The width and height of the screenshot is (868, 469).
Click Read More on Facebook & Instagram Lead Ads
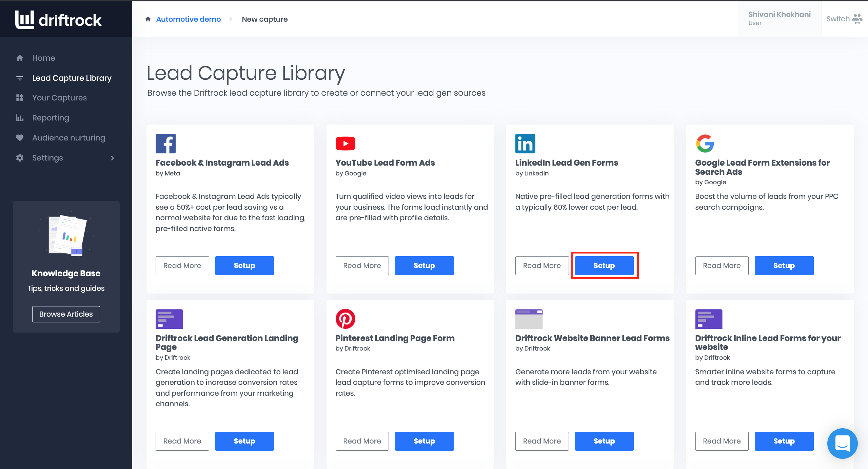point(182,265)
